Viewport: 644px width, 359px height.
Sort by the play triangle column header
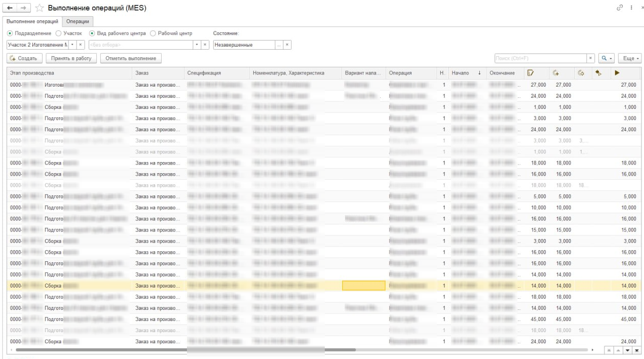point(617,73)
